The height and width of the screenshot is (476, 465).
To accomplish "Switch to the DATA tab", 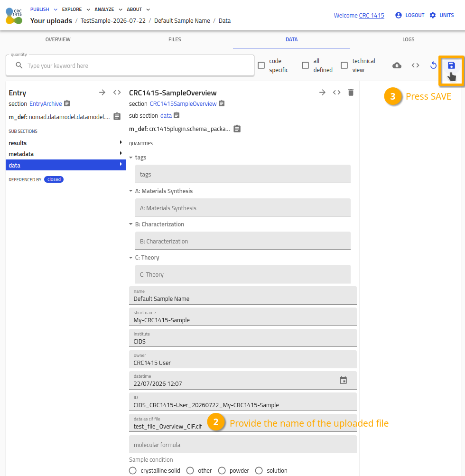I will (x=292, y=39).
